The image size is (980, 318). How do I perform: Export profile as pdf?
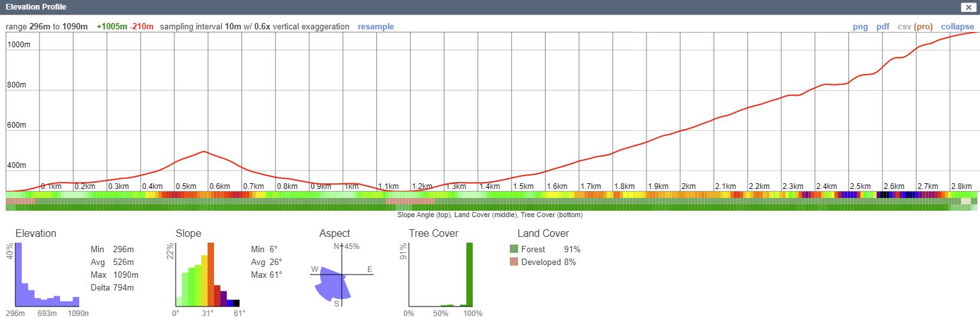point(883,27)
